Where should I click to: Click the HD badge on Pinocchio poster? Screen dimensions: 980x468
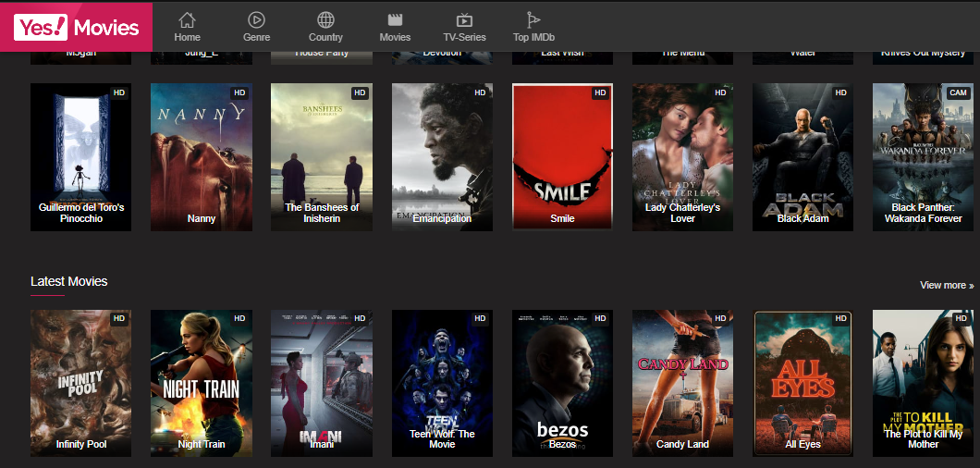(x=118, y=92)
